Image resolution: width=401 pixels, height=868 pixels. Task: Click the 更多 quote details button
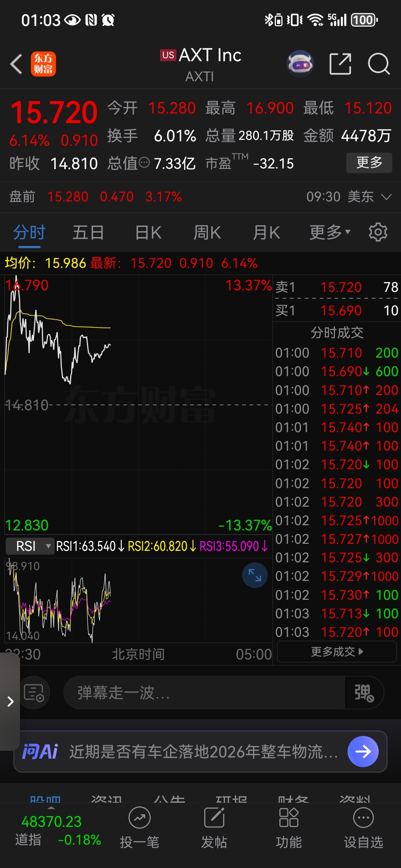click(369, 162)
